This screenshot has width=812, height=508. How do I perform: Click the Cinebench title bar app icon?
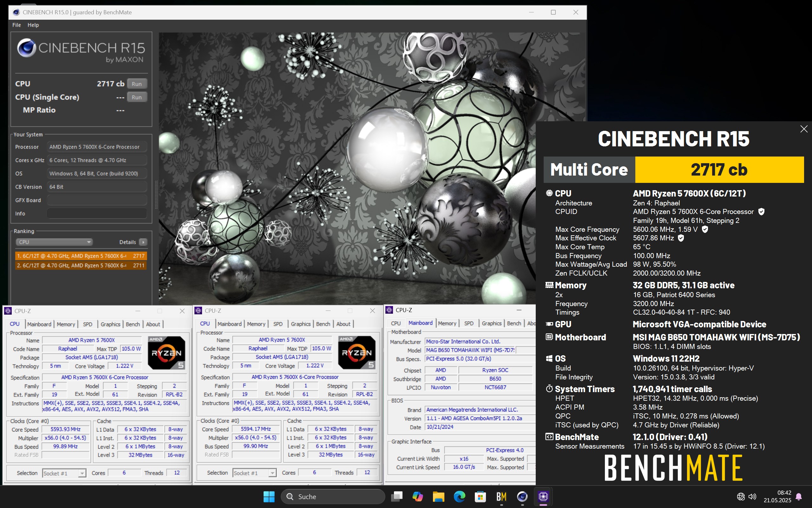[16, 12]
